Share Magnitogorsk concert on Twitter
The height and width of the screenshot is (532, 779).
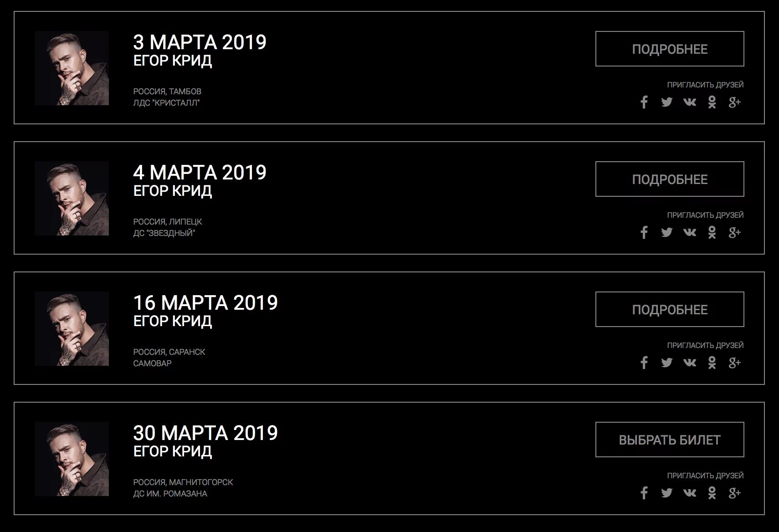pos(666,493)
